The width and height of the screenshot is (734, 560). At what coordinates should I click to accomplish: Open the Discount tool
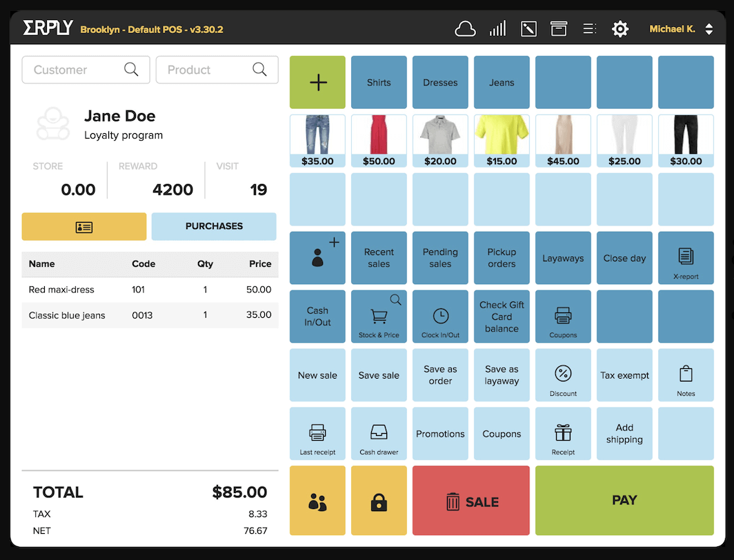(x=563, y=375)
